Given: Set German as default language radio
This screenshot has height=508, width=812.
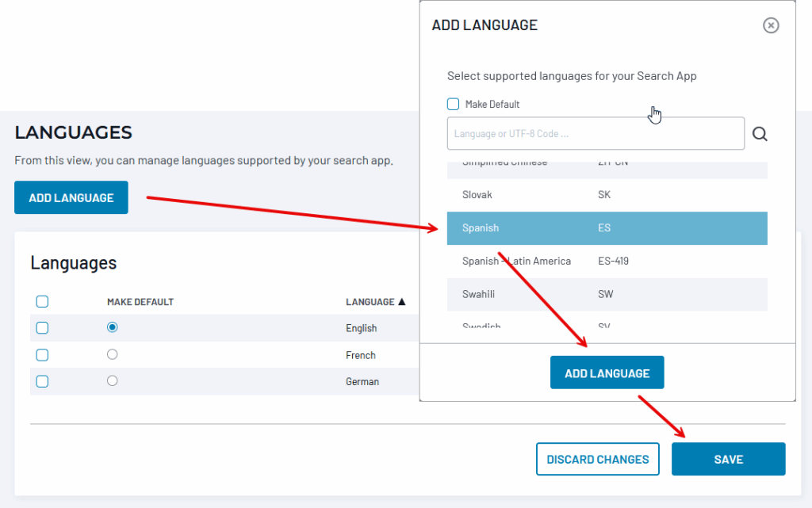Looking at the screenshot, I should click(112, 380).
